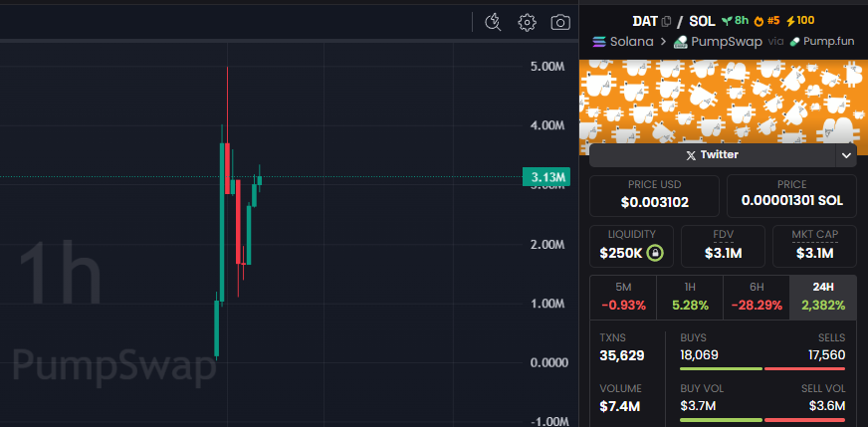Click the 100 boosts count label
The image size is (868, 427).
(x=805, y=21)
